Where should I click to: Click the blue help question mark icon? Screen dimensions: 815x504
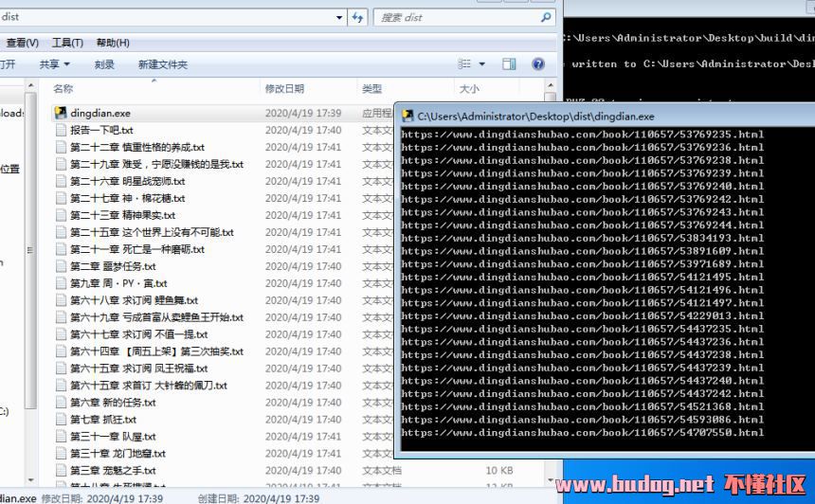(x=538, y=63)
